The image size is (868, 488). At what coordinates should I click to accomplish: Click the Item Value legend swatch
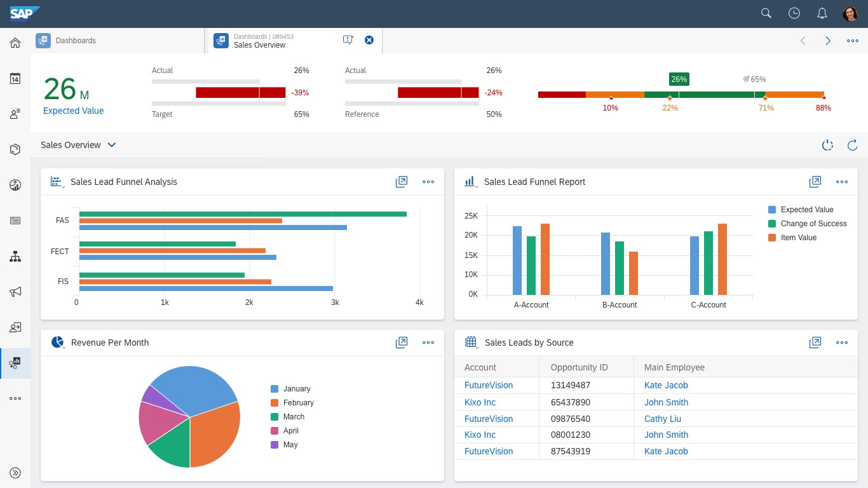[x=772, y=238]
